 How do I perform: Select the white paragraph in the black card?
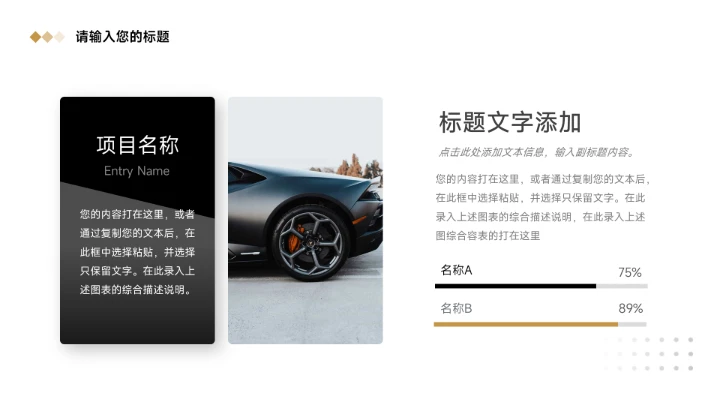tap(137, 252)
